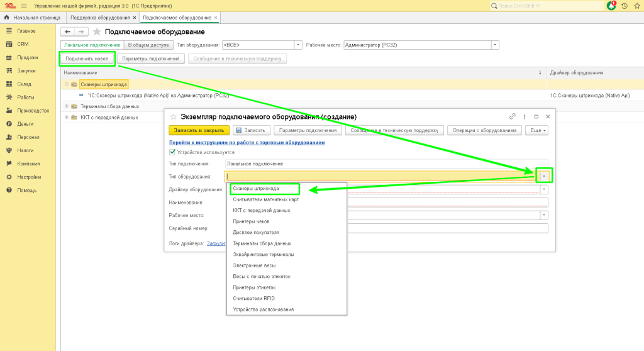The height and width of the screenshot is (351, 644).
Task: Copy link via dialog chain icon
Action: point(513,116)
